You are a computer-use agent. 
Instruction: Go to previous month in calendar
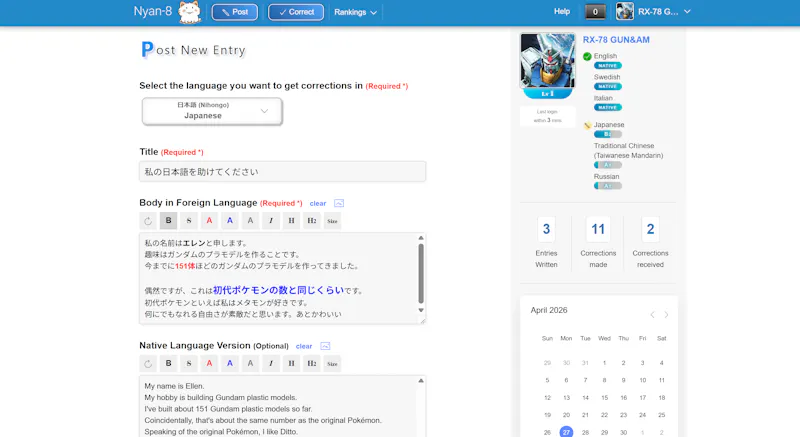pyautogui.click(x=652, y=315)
